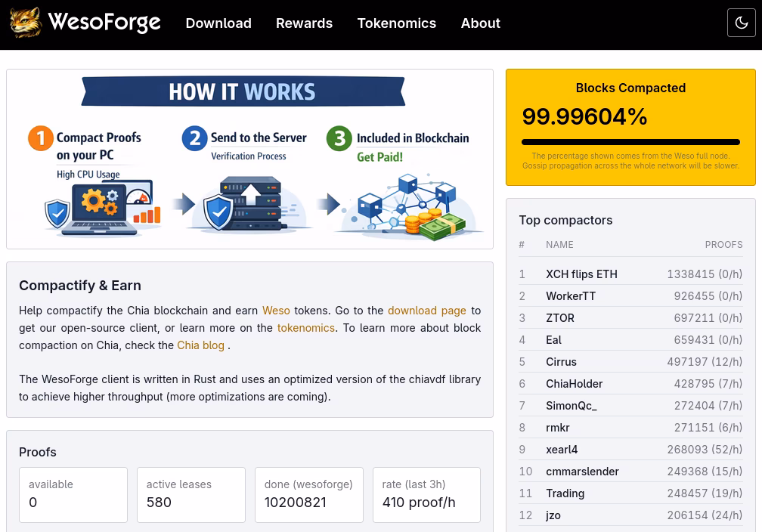Select the available proofs counter card
Screen dimensions: 762x532
[73, 495]
